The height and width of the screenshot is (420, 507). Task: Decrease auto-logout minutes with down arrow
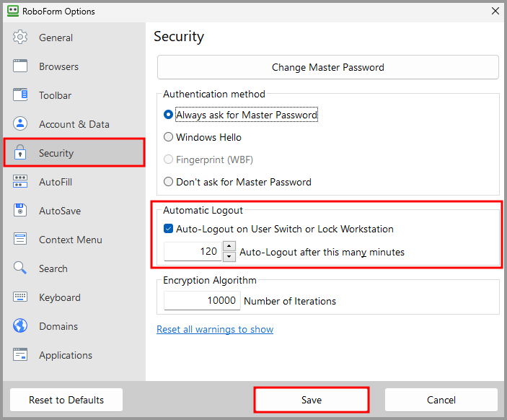pos(229,256)
